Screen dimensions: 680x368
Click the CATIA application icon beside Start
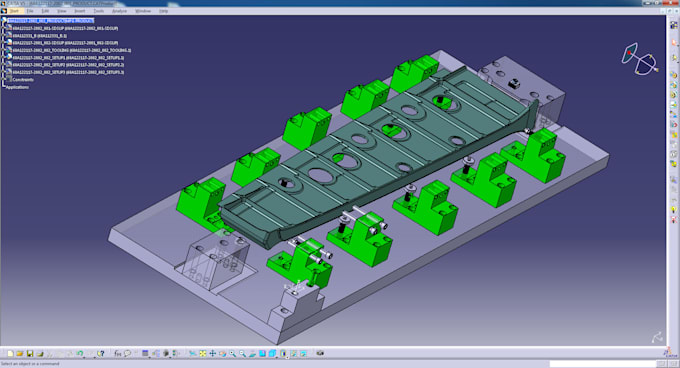click(x=4, y=11)
